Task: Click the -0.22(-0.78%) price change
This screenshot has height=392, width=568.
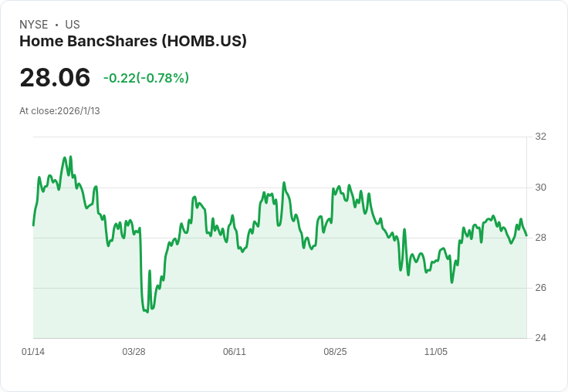Action: (x=146, y=78)
